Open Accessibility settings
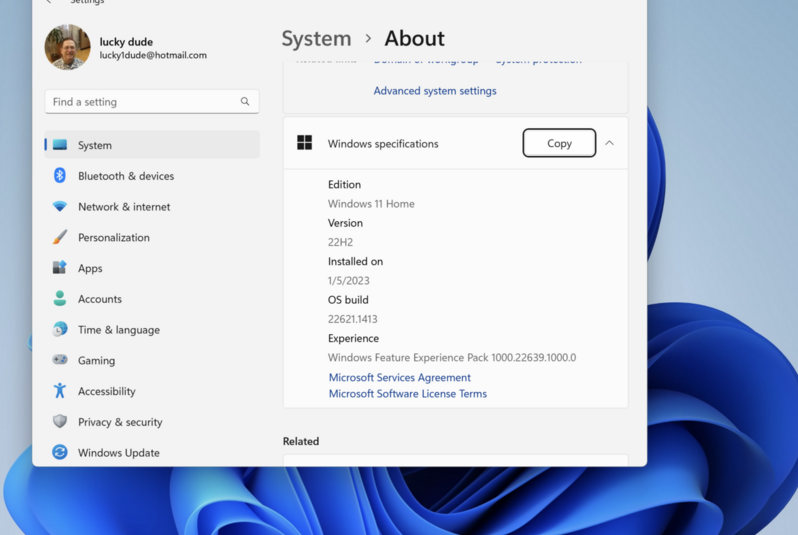Viewport: 798px width, 535px height. click(152, 391)
